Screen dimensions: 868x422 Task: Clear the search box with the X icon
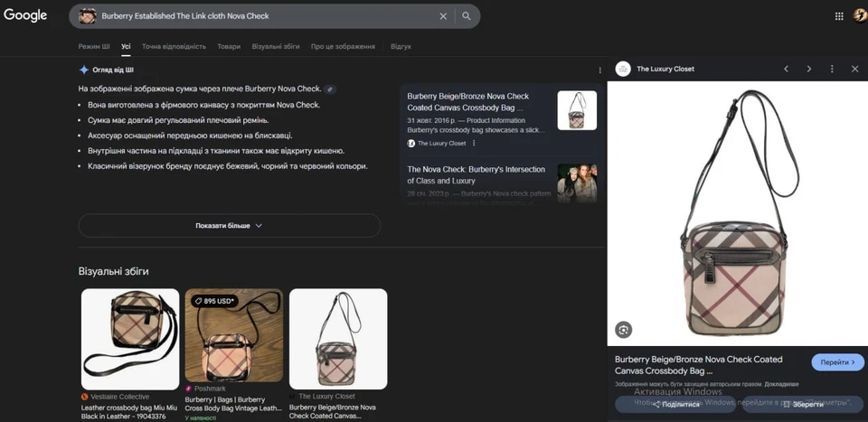[x=443, y=16]
